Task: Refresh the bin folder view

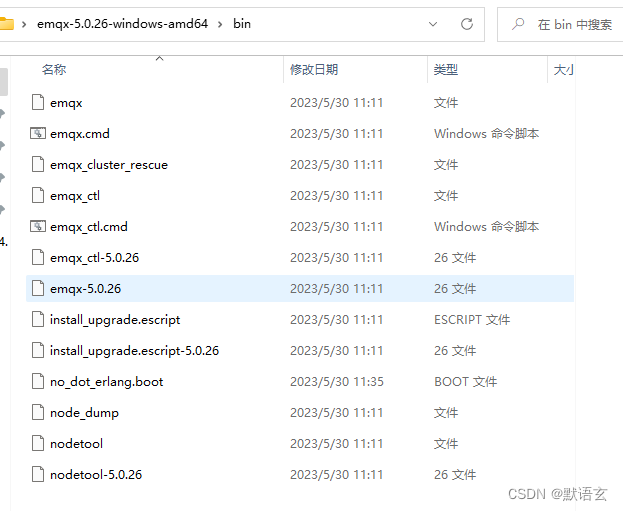Action: click(467, 24)
